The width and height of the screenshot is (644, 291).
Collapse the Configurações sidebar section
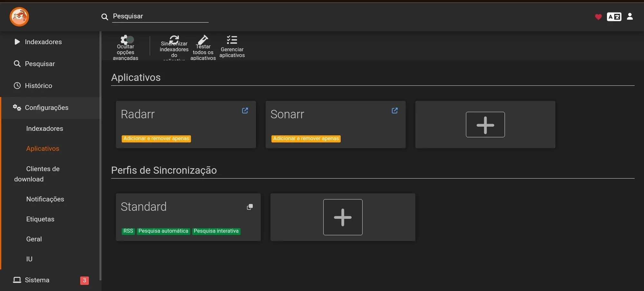click(x=46, y=108)
